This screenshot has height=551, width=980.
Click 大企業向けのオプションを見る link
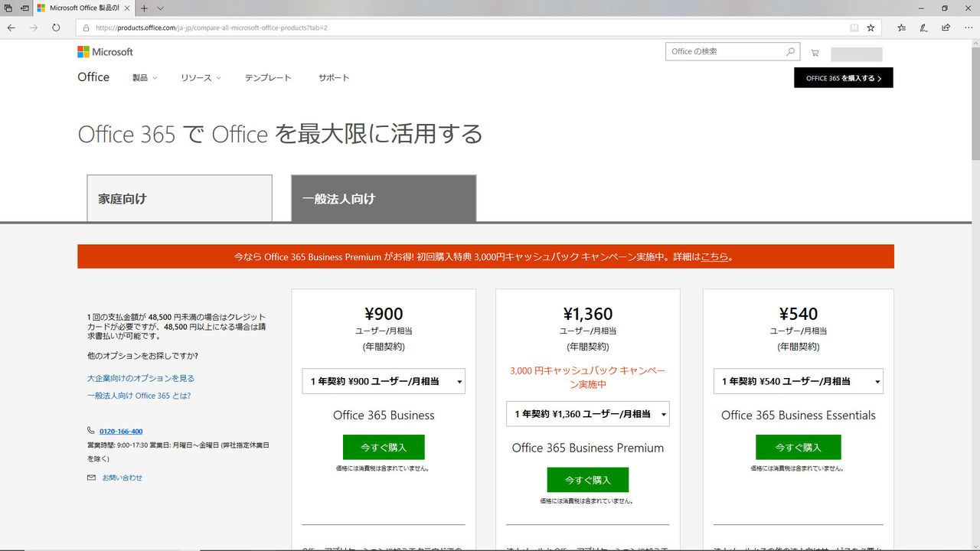141,378
